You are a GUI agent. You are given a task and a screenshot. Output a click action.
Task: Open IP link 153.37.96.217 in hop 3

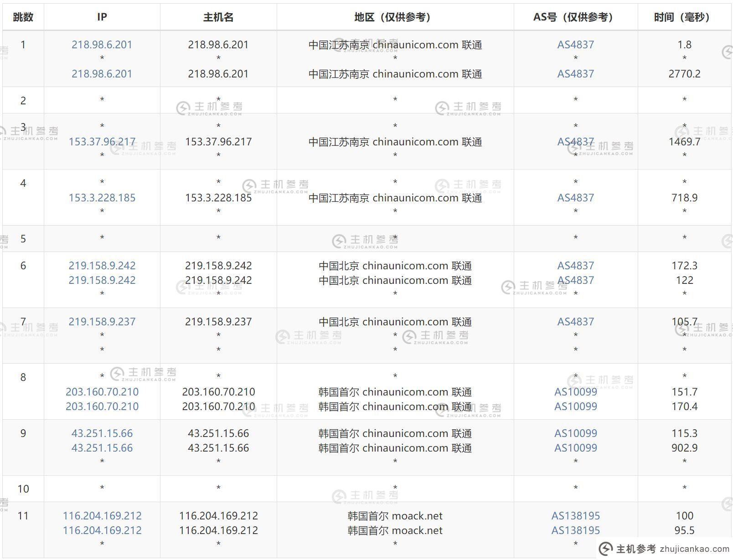pos(102,142)
